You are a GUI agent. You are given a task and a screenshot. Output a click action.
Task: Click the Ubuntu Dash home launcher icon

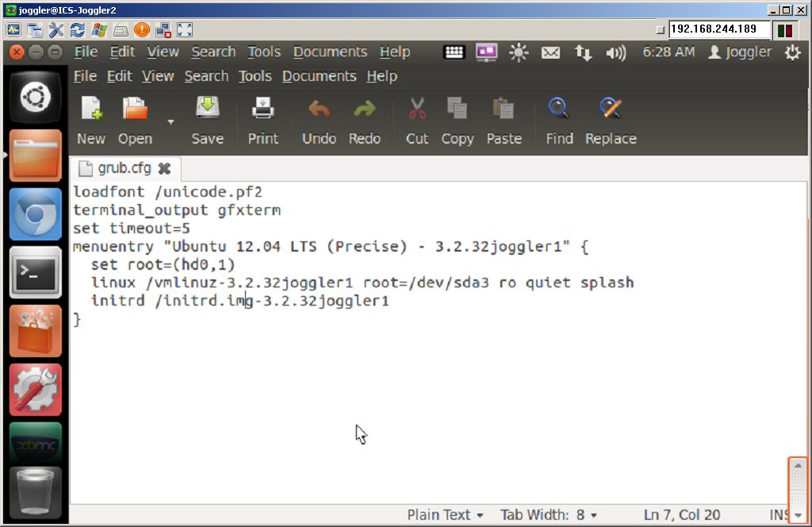[x=35, y=97]
